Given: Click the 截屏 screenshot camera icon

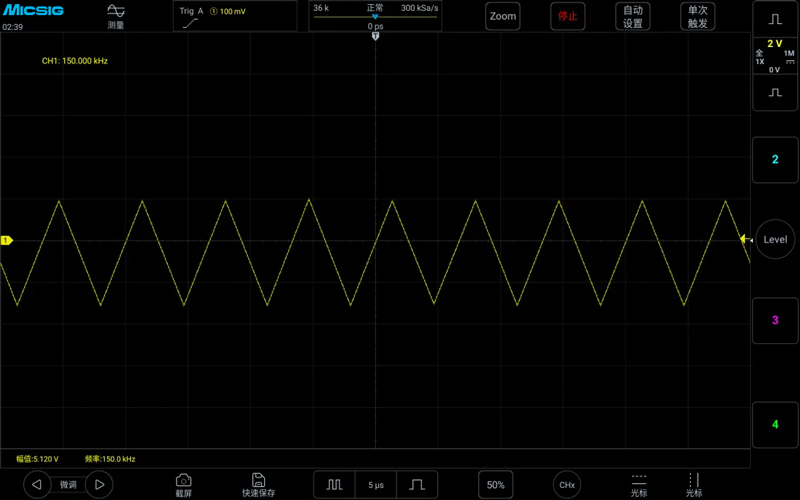Looking at the screenshot, I should click(184, 485).
